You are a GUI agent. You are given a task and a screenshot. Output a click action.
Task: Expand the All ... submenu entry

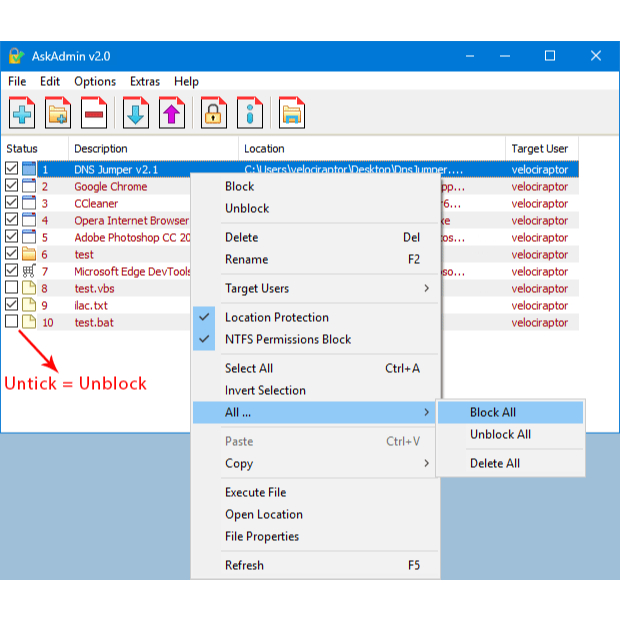coord(316,412)
